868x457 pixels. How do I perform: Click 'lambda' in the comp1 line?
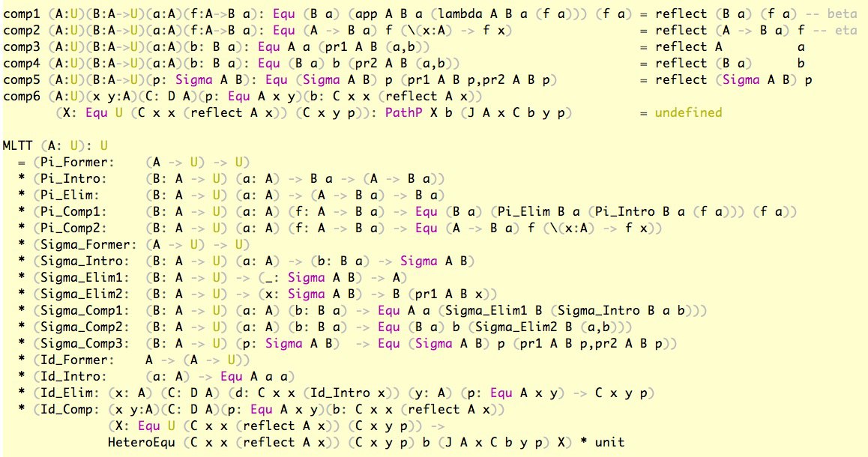pyautogui.click(x=452, y=13)
